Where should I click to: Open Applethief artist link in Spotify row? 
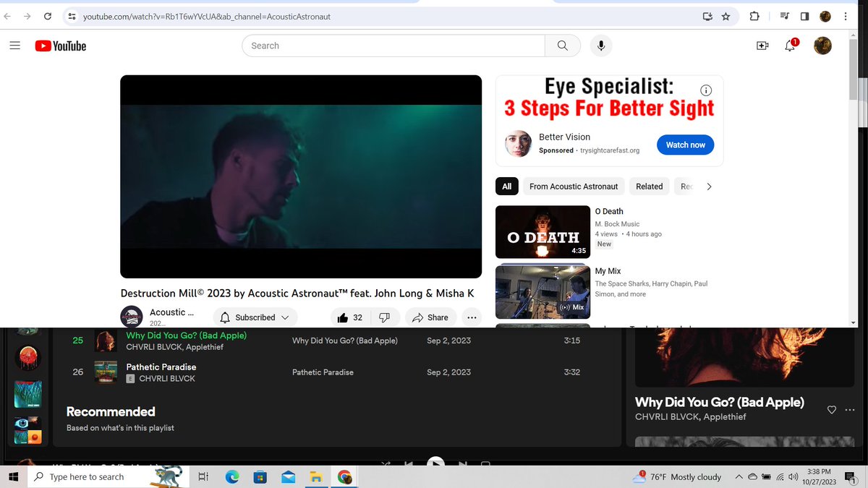point(205,347)
